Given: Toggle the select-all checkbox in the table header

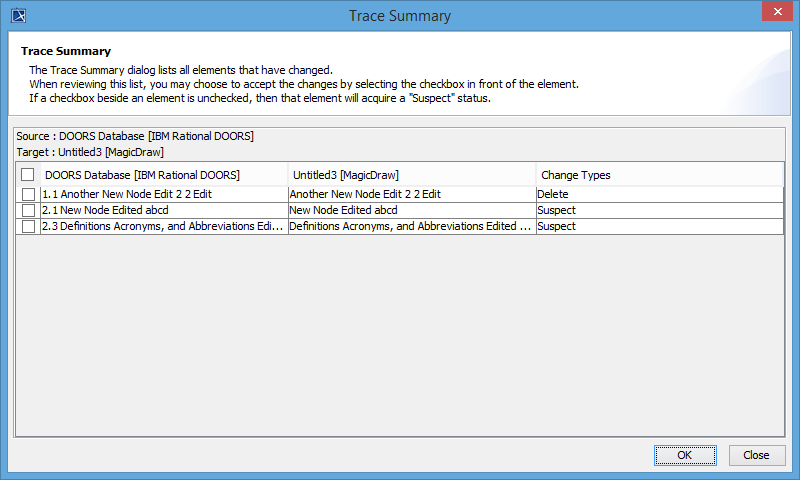Looking at the screenshot, I should (28, 175).
